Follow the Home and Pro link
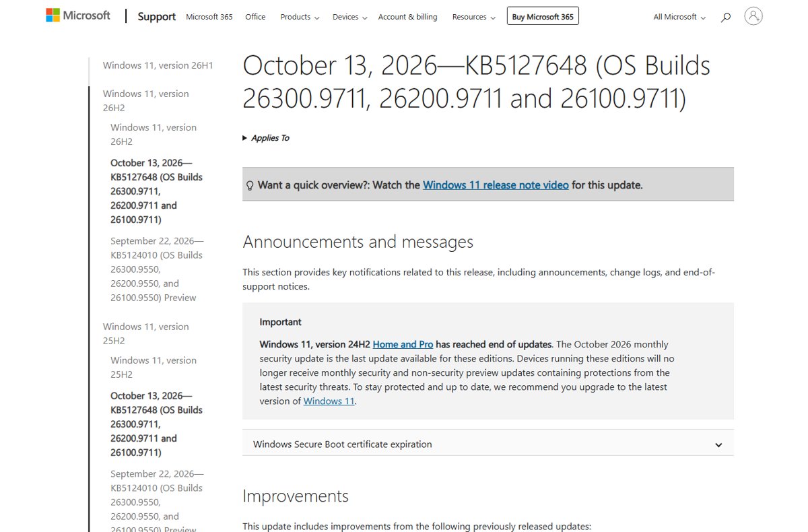This screenshot has height=532, width=808. 403,344
